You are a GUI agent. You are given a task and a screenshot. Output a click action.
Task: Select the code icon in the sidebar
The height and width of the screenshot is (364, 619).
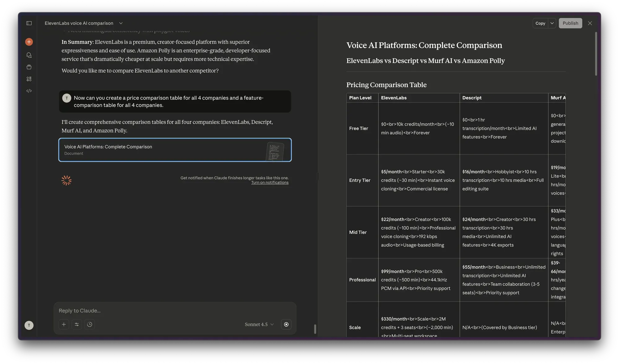coord(29,91)
